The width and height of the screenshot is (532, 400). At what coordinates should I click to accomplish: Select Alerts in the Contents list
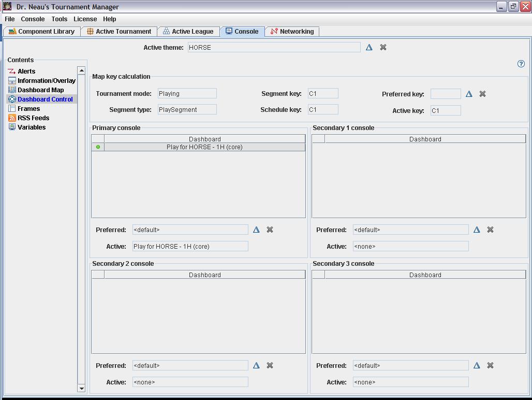26,72
